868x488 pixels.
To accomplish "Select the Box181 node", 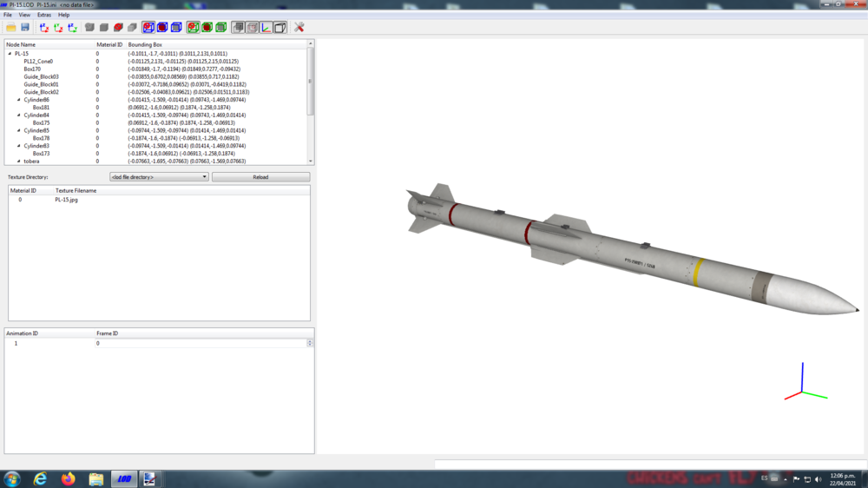I will (x=41, y=108).
